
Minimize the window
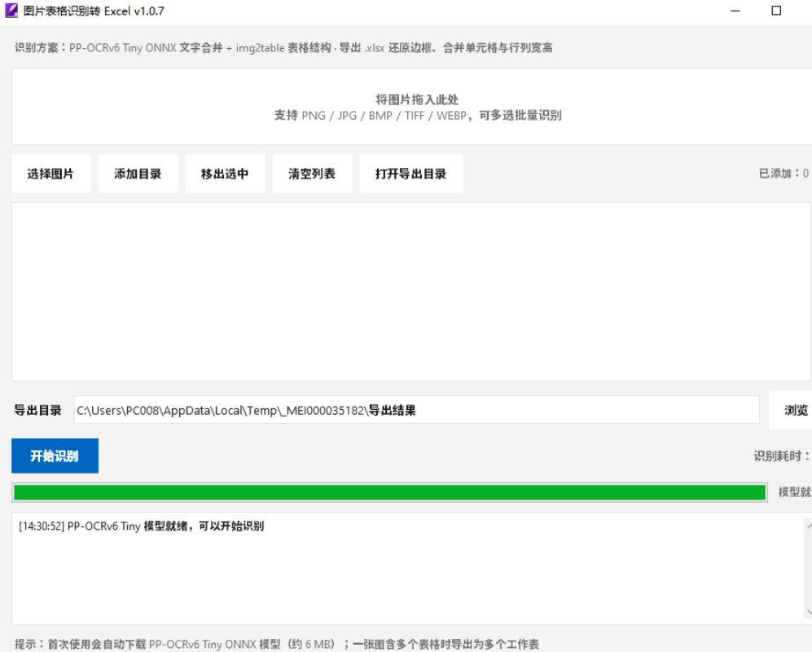pos(735,11)
